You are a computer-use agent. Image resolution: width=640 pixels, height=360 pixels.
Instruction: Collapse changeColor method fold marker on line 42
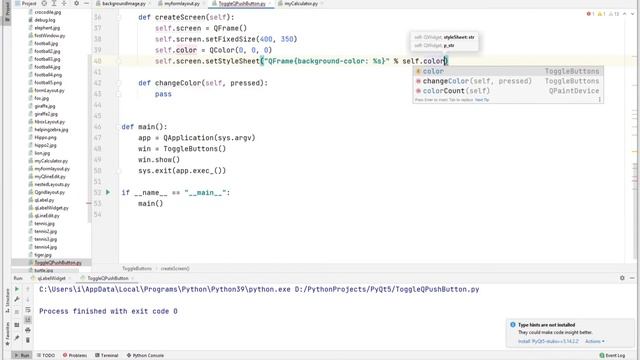click(119, 83)
